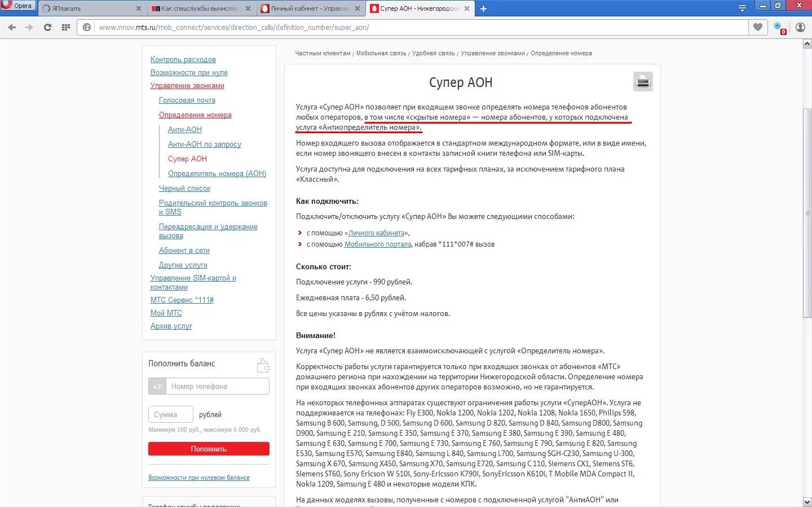Open the Определитель номера (АОН) link
812x508 pixels.
217,173
